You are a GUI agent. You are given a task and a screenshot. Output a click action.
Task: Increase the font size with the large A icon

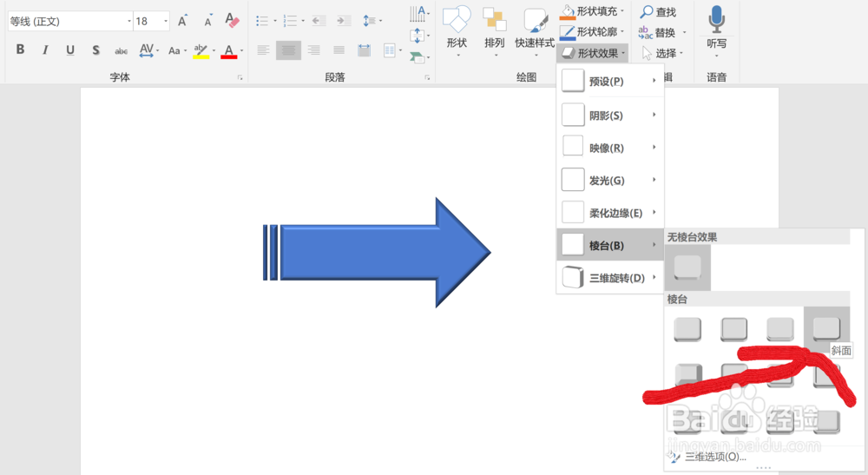[x=182, y=21]
